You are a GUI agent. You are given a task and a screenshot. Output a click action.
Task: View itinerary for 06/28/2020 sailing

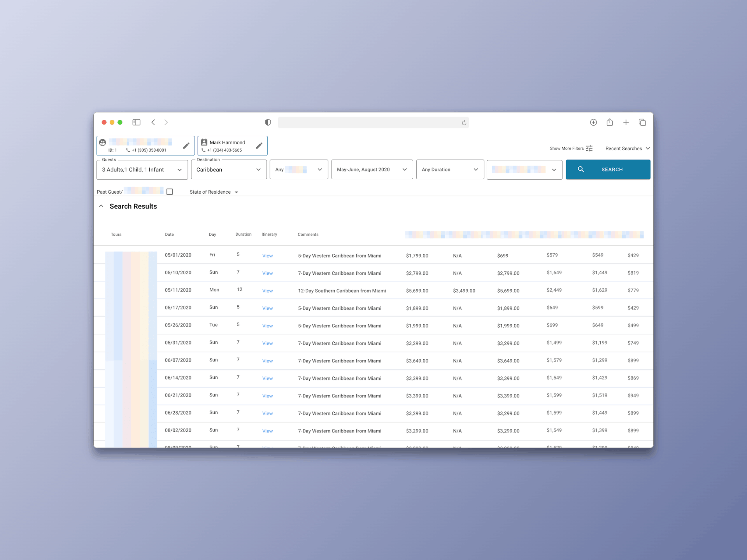click(x=267, y=413)
